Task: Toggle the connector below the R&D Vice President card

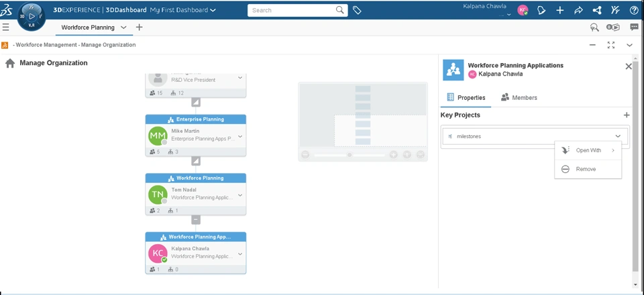Action: (x=195, y=102)
